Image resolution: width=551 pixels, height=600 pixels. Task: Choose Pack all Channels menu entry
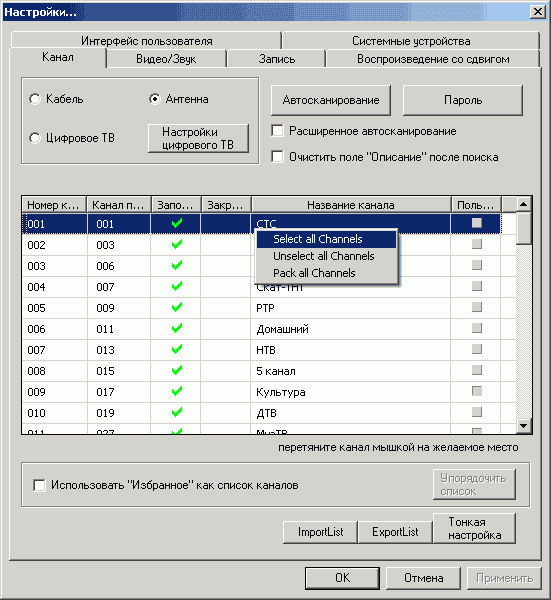point(326,273)
